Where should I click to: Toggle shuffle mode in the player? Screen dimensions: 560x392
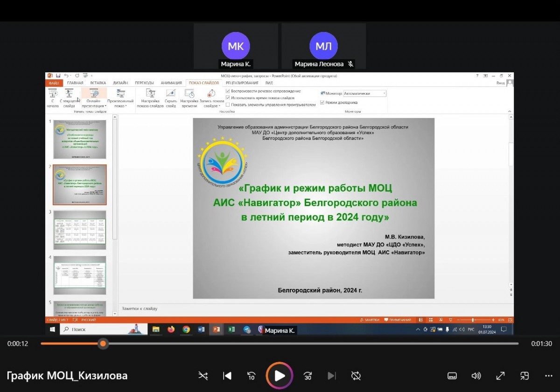(203, 376)
